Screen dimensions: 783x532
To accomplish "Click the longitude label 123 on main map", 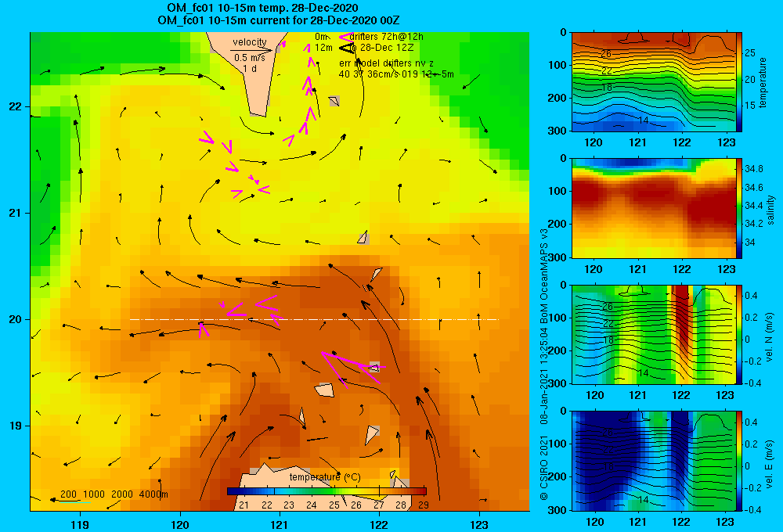I will coord(479,524).
